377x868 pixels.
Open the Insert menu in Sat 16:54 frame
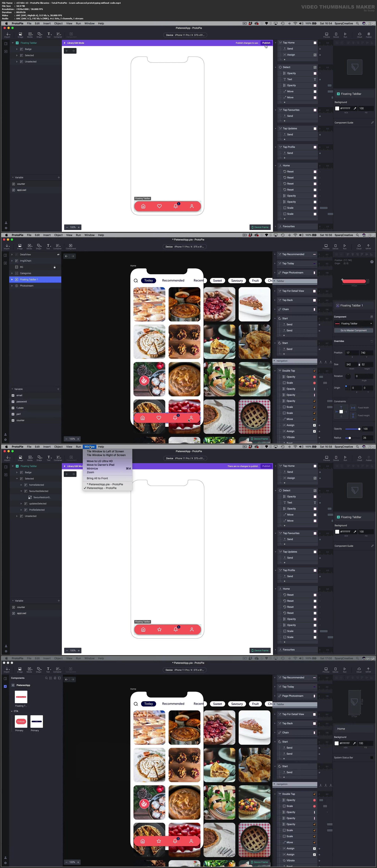47,24
